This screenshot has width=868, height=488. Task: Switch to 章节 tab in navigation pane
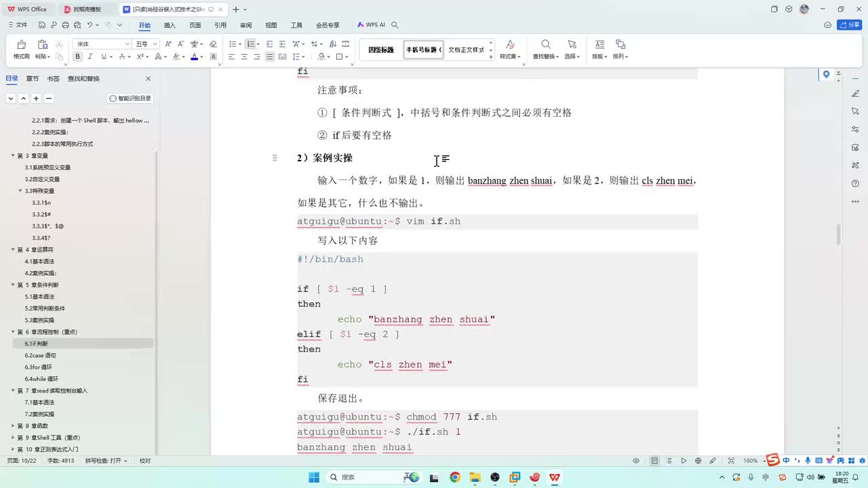(33, 79)
